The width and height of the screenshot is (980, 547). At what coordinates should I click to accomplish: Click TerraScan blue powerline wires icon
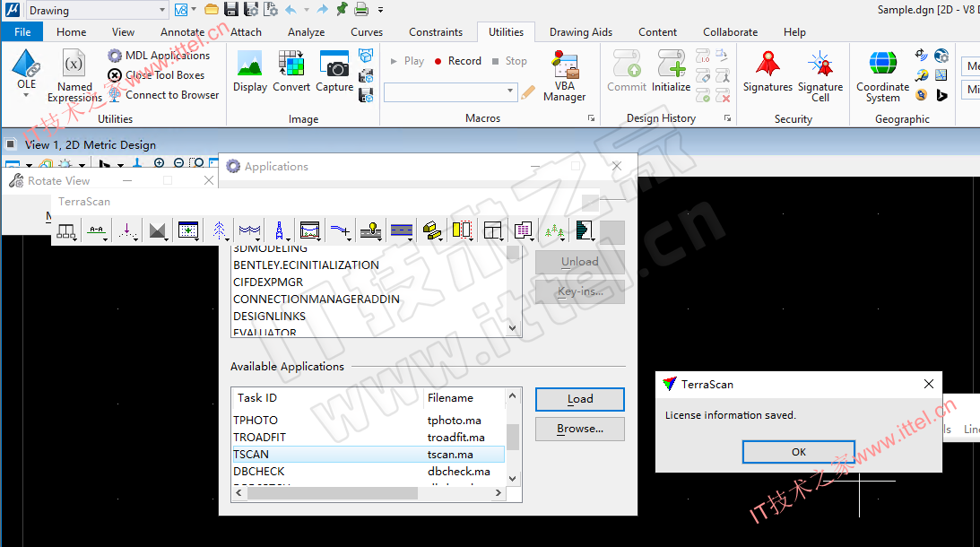tap(249, 230)
